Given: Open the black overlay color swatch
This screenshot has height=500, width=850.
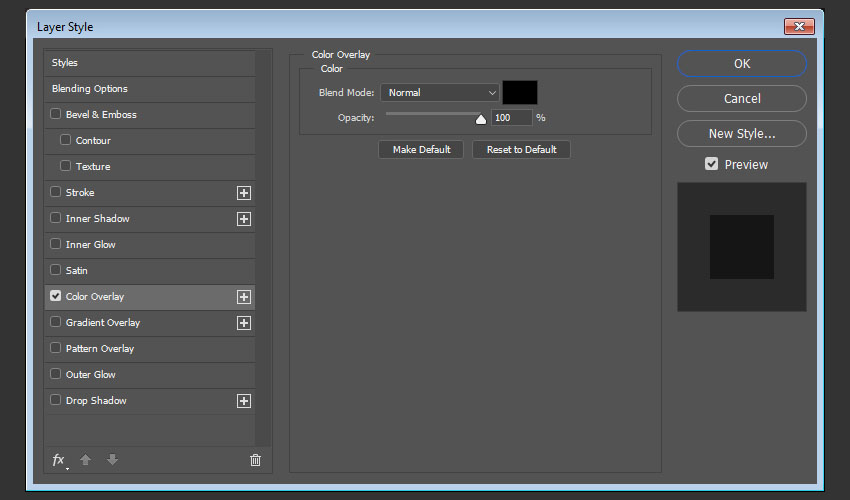Looking at the screenshot, I should click(520, 93).
